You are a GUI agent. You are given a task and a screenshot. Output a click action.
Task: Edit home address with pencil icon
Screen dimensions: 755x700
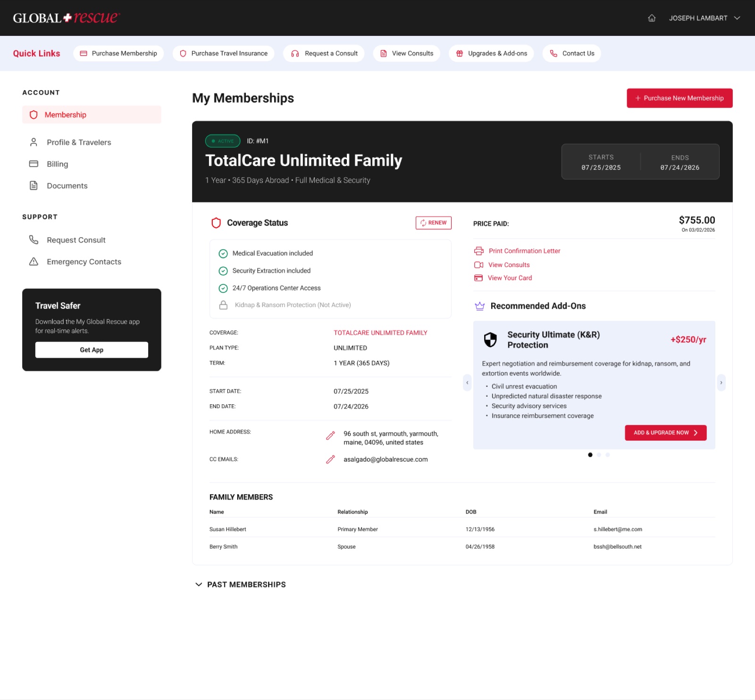tap(330, 435)
